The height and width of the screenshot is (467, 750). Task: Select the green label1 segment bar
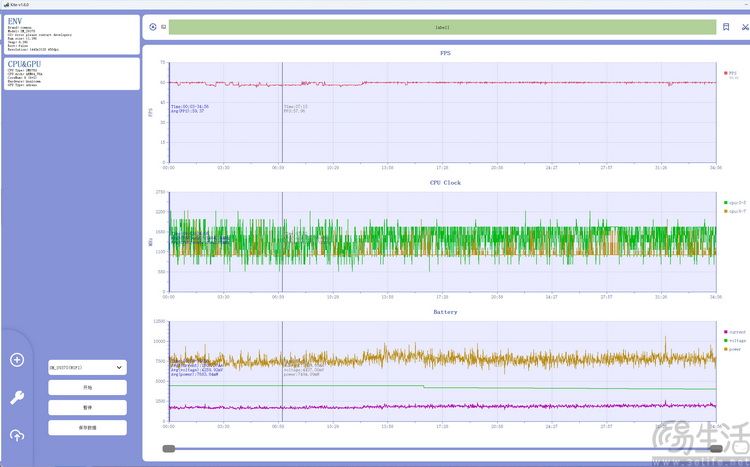[442, 27]
